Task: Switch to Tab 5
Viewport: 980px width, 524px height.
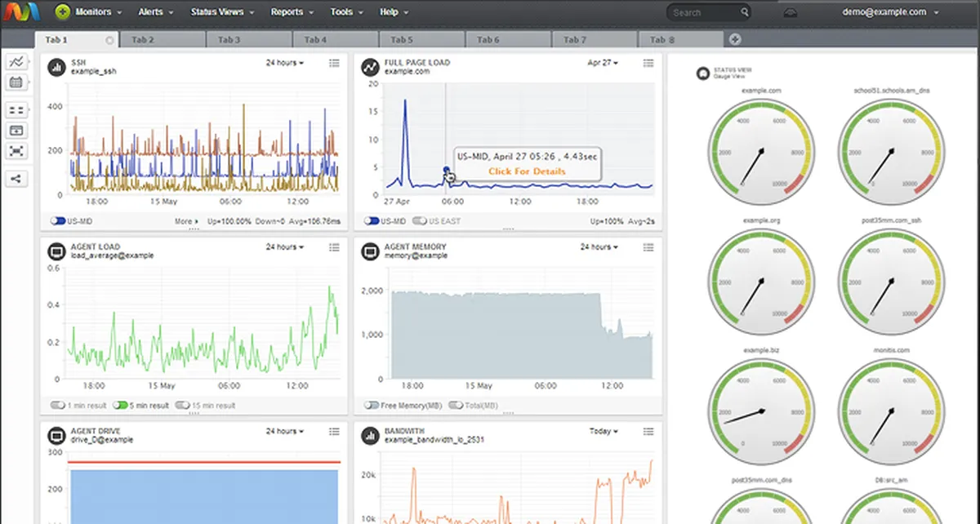Action: tap(421, 40)
